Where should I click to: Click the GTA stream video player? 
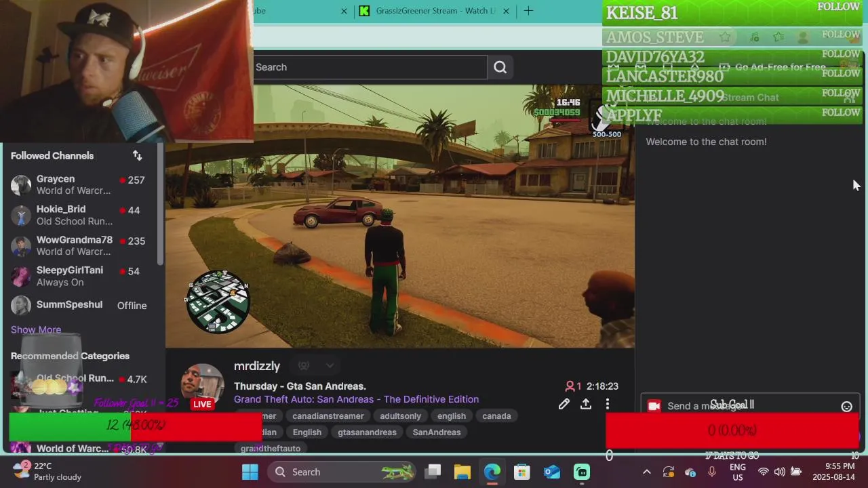click(400, 216)
